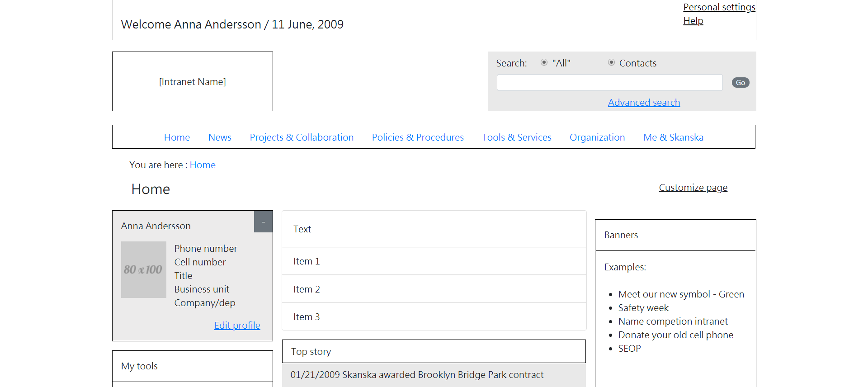Click the Banners panel header
The width and height of the screenshot is (868, 387).
coord(675,235)
